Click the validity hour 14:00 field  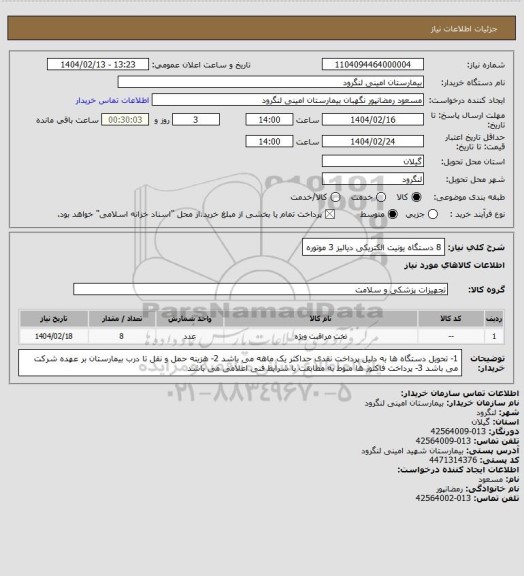point(269,141)
